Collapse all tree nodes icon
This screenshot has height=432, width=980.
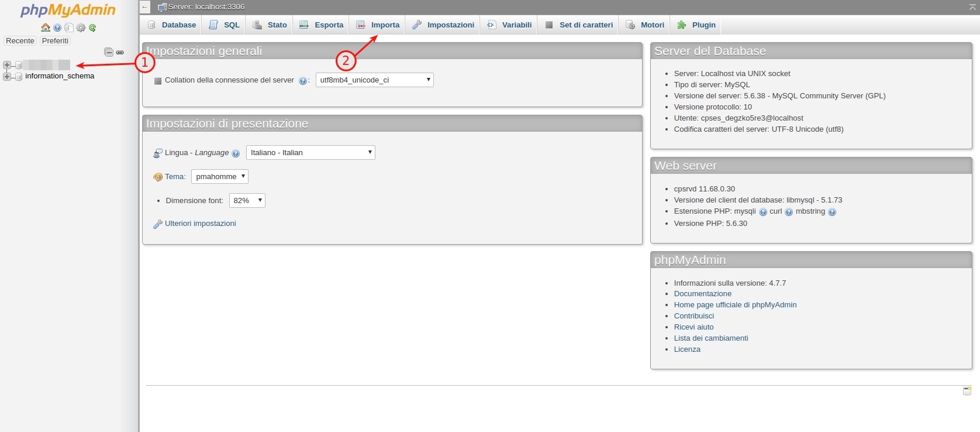pyautogui.click(x=108, y=52)
